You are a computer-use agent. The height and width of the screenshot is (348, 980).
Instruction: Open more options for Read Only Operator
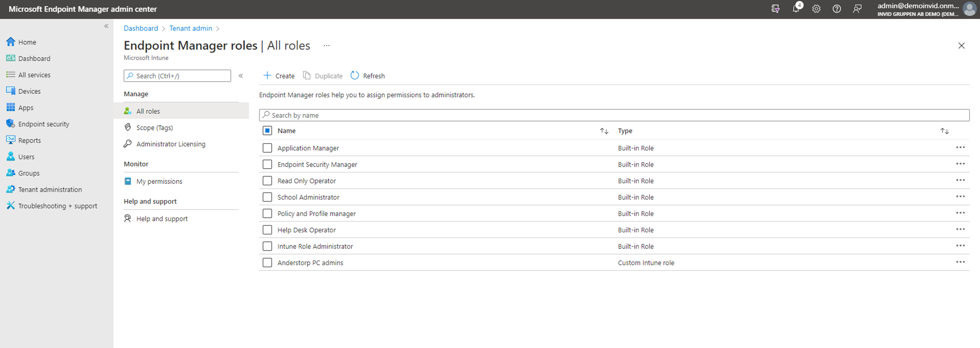tap(960, 180)
